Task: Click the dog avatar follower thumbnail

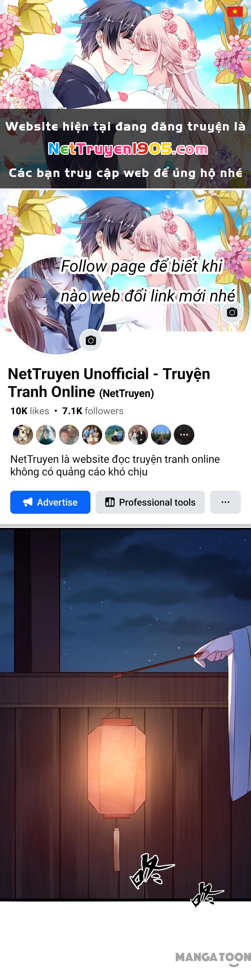Action: pos(23,434)
